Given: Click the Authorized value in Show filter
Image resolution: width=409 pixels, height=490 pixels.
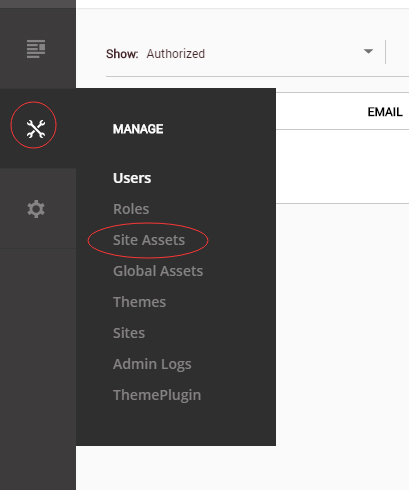Looking at the screenshot, I should (x=176, y=54).
